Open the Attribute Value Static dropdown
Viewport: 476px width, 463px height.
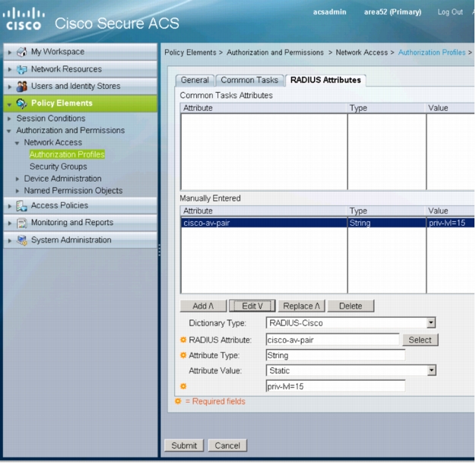click(431, 370)
